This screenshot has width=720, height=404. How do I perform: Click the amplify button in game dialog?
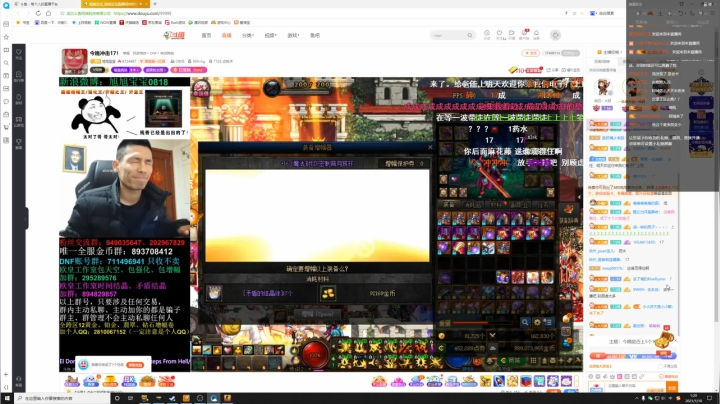pyautogui.click(x=317, y=314)
